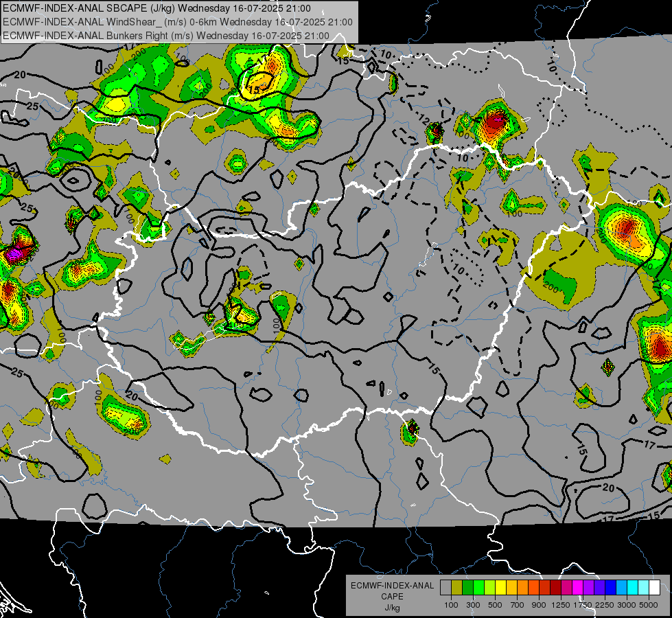Select the 1250 legend tick label

[561, 605]
